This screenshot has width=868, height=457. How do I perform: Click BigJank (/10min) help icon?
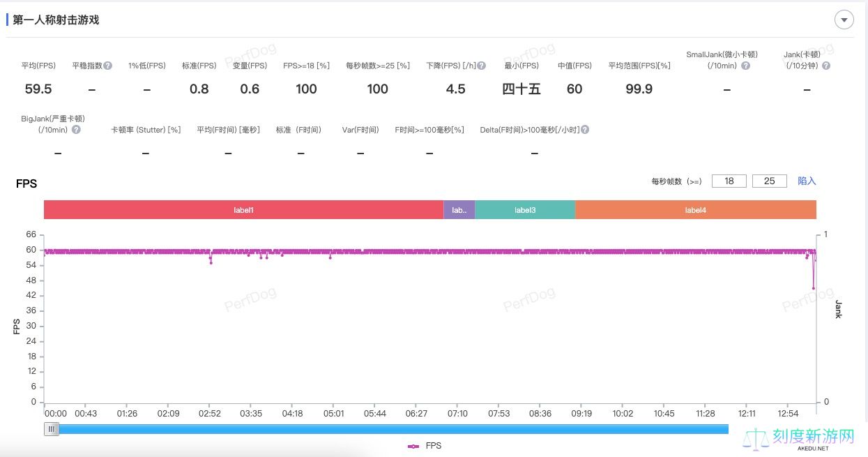point(76,130)
